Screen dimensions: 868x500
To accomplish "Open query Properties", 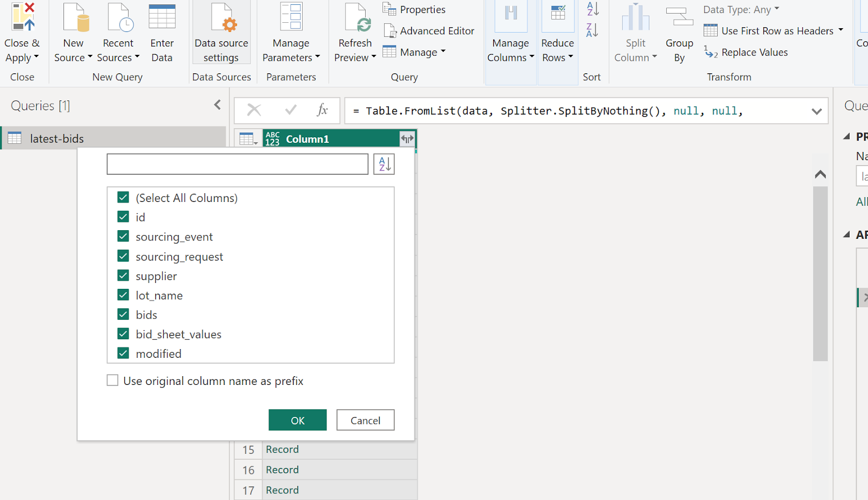I will (414, 9).
